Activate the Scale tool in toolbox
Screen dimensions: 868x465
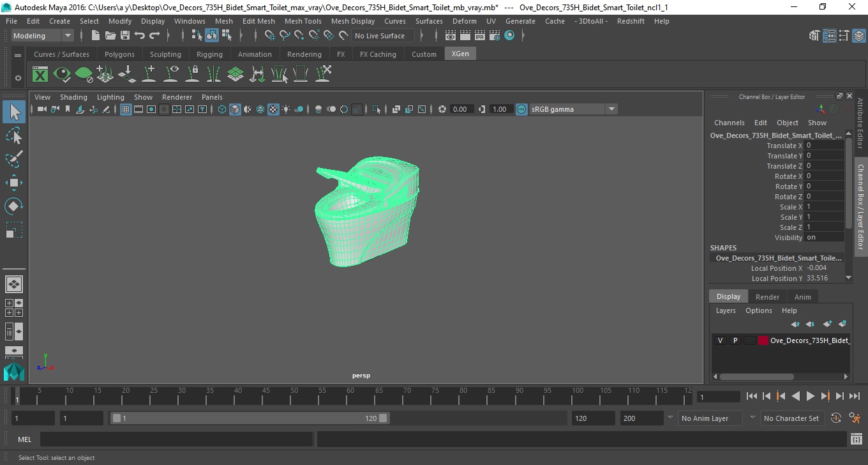tap(14, 230)
